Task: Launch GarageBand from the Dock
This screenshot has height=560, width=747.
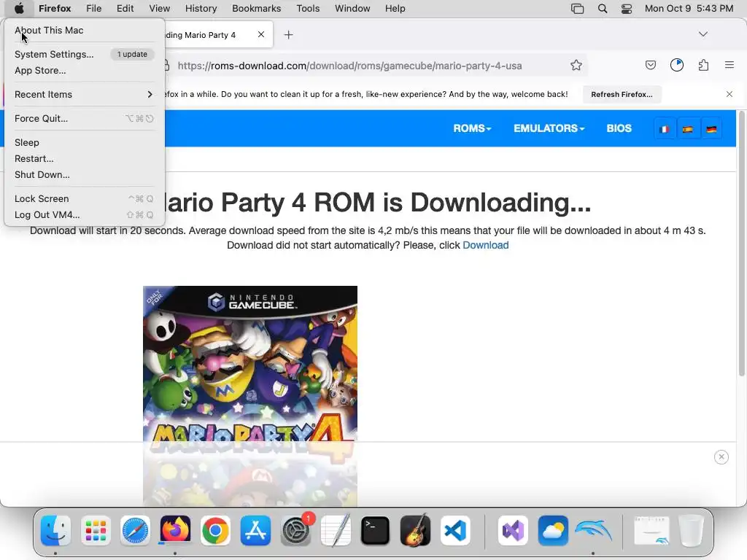Action: [415, 530]
